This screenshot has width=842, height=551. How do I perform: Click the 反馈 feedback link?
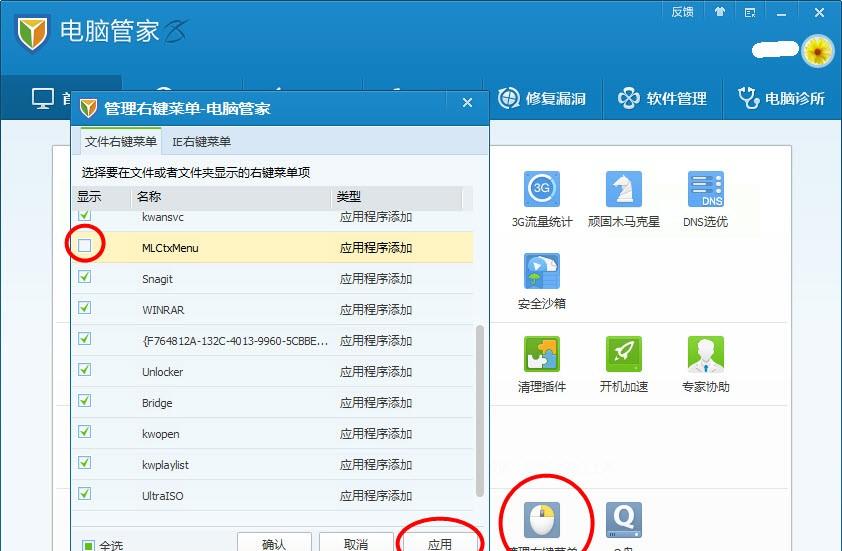coord(682,12)
